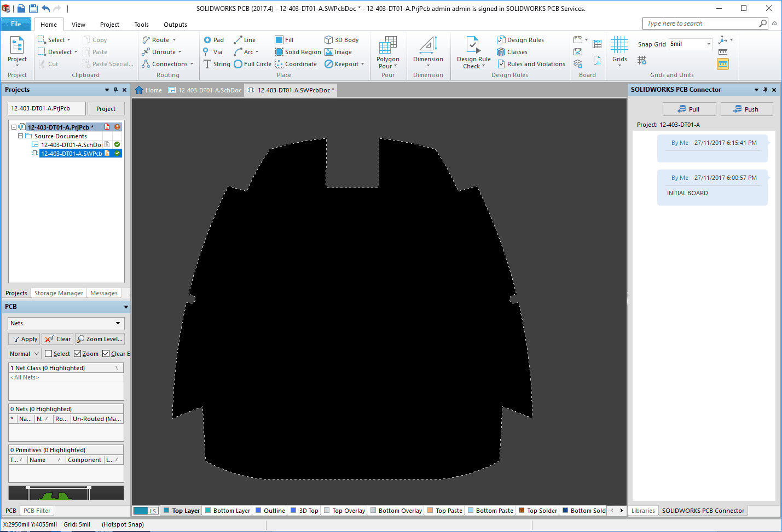Select the Pad placement tool
The image size is (782, 532).
tap(213, 40)
